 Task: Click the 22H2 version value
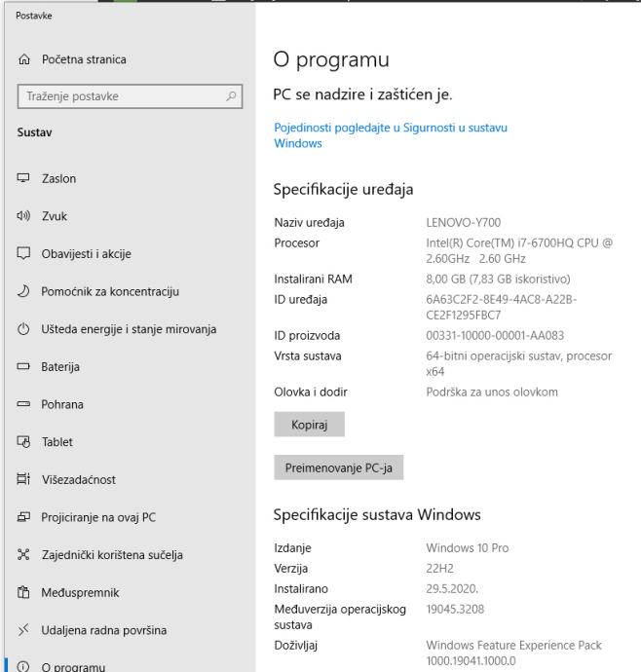tap(439, 569)
